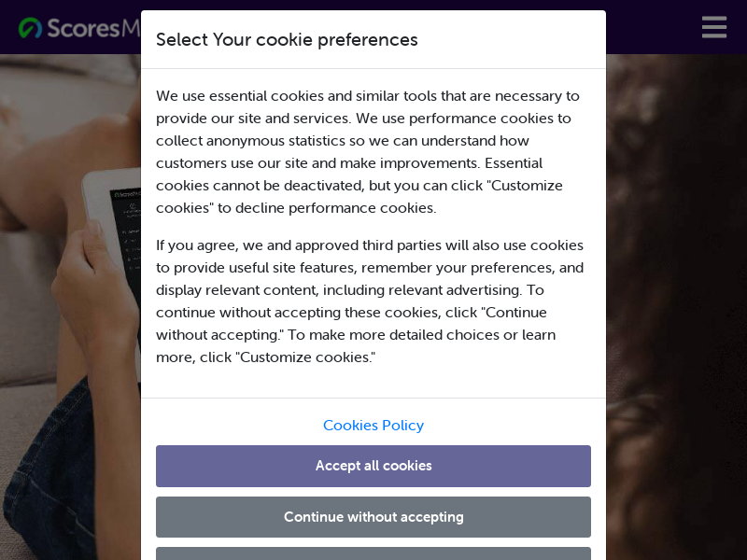Click the paragraph starting "If you agree"
Viewport: 747px width, 560px height.
[370, 301]
